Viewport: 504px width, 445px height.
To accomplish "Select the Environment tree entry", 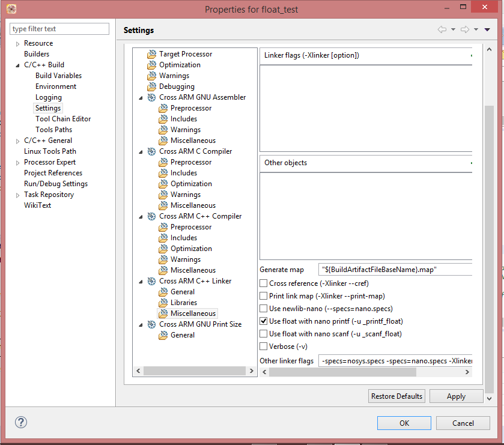I will point(56,86).
